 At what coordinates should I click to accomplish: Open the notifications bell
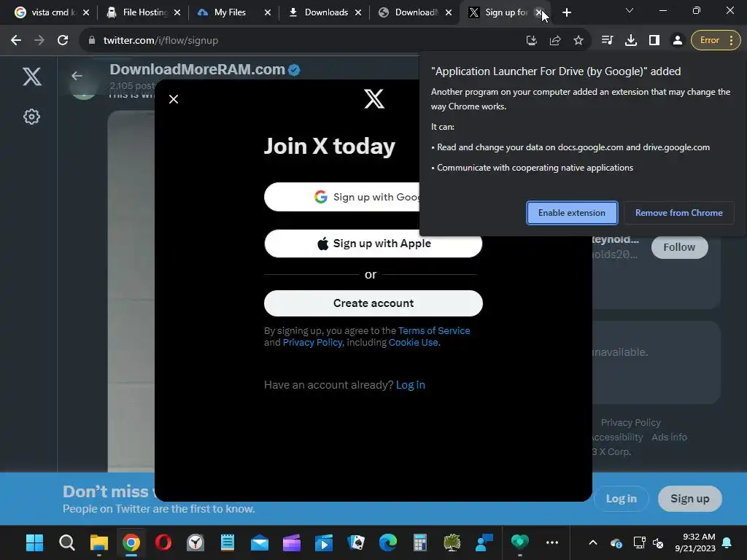(727, 542)
